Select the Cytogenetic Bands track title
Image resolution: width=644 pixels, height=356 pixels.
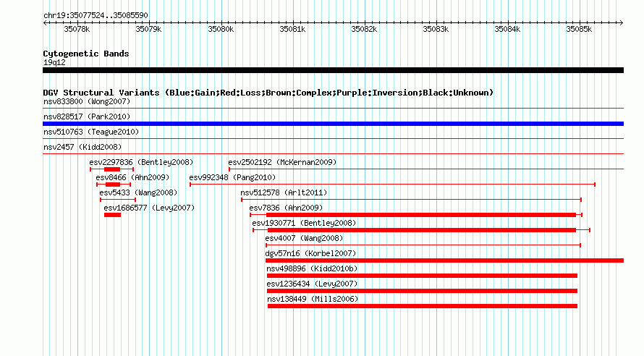tap(86, 54)
